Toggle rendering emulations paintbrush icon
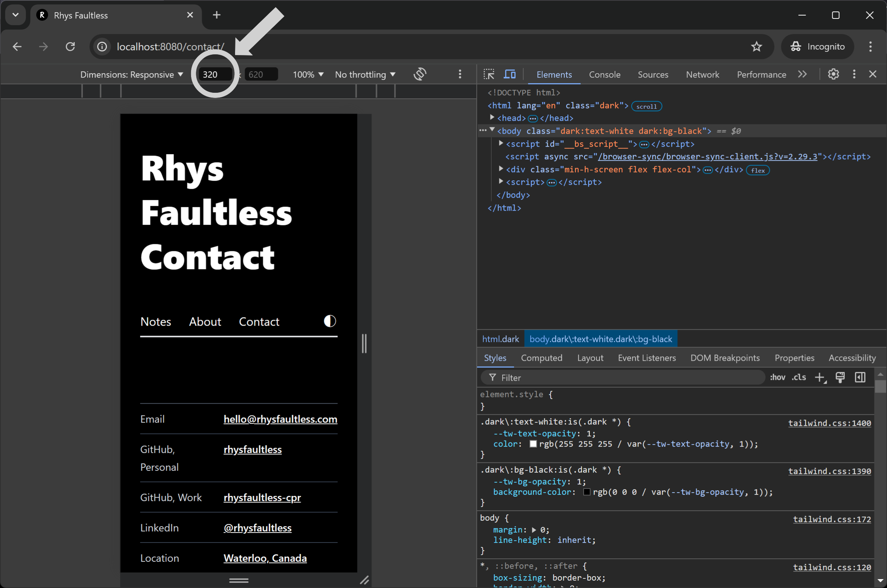Screen dimensions: 887x588 click(x=840, y=377)
